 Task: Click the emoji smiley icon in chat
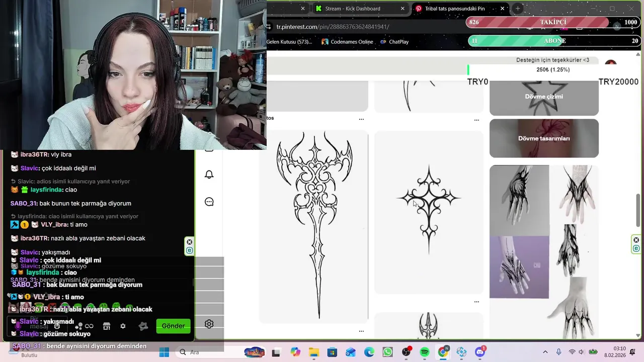coord(57,326)
